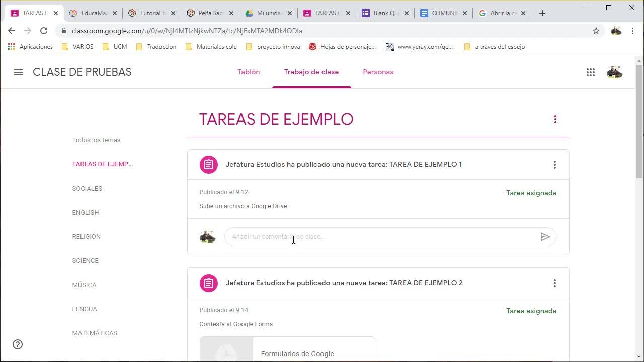Filter by the SCIENCE topic

tap(86, 261)
